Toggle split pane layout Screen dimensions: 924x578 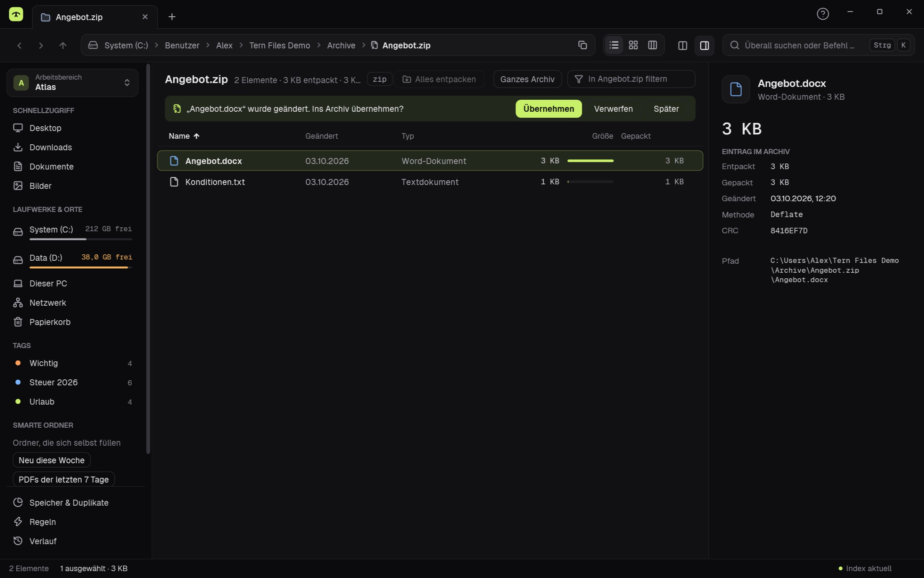coord(683,45)
